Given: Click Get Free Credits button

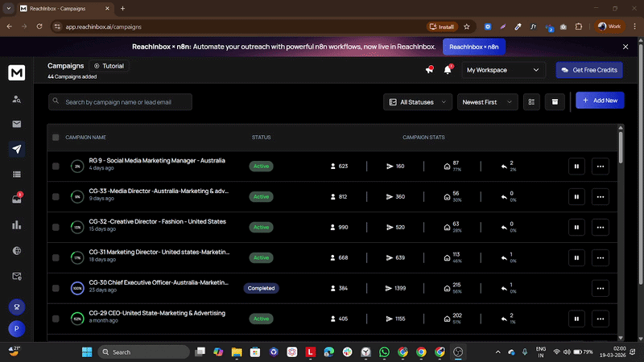Looking at the screenshot, I should [589, 70].
